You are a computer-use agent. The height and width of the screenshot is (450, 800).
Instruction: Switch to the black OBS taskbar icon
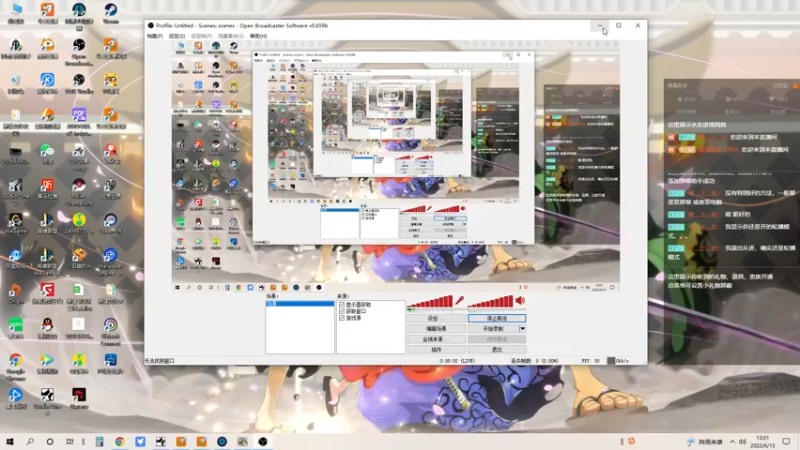pyautogui.click(x=263, y=441)
